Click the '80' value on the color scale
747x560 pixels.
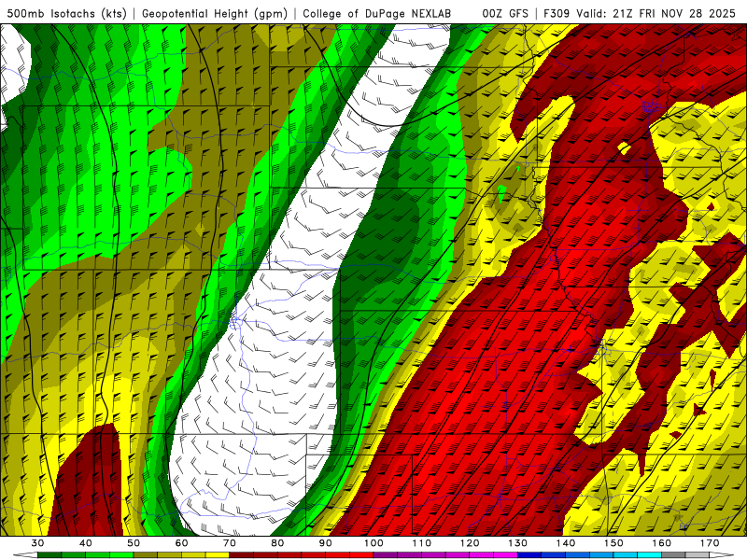coord(277,543)
